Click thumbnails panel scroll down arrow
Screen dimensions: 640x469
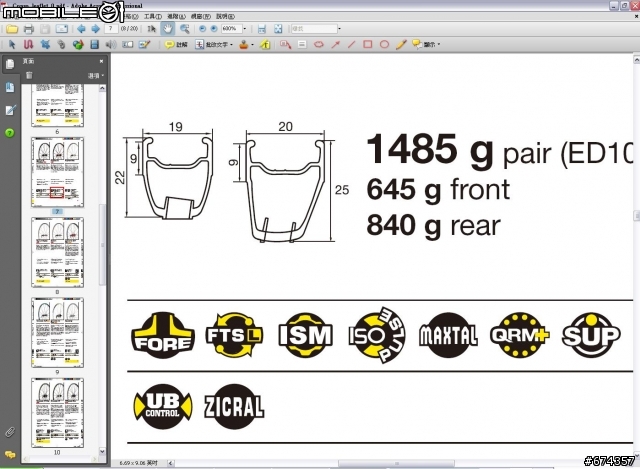102,451
